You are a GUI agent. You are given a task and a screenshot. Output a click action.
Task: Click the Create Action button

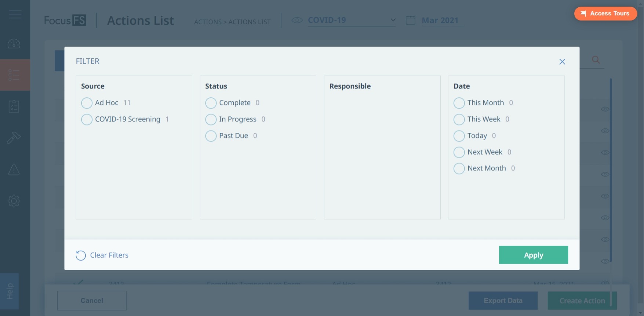582,301
